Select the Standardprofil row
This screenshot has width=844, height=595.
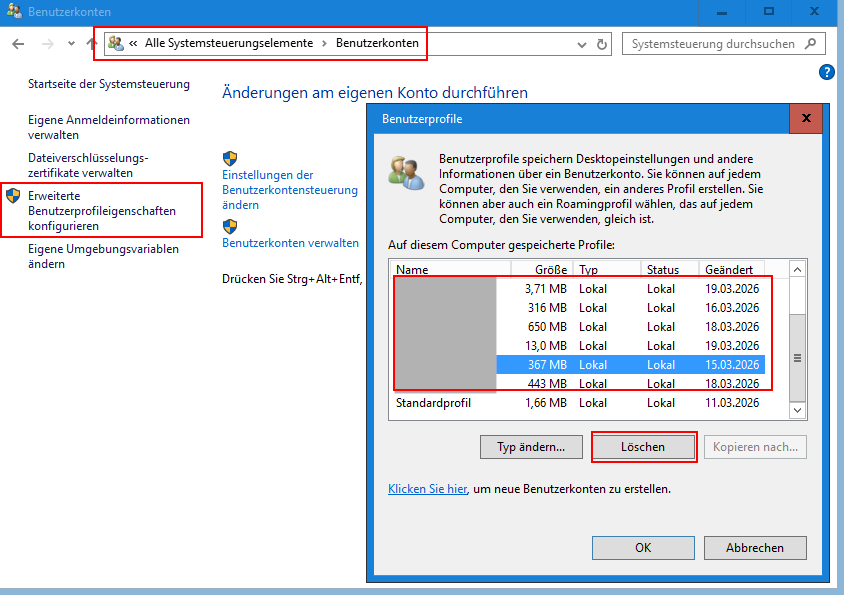433,403
